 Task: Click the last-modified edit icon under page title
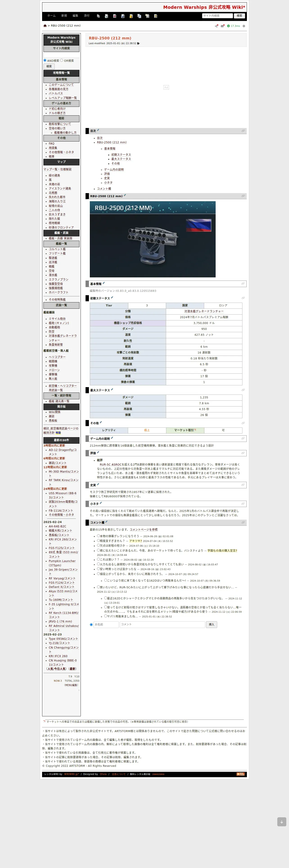click(x=138, y=43)
